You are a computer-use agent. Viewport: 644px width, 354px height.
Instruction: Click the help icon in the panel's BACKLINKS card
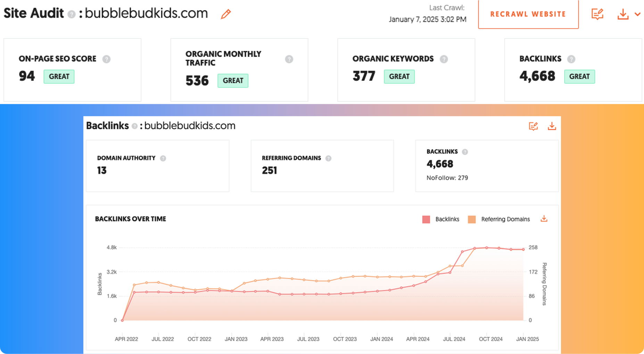pyautogui.click(x=465, y=152)
